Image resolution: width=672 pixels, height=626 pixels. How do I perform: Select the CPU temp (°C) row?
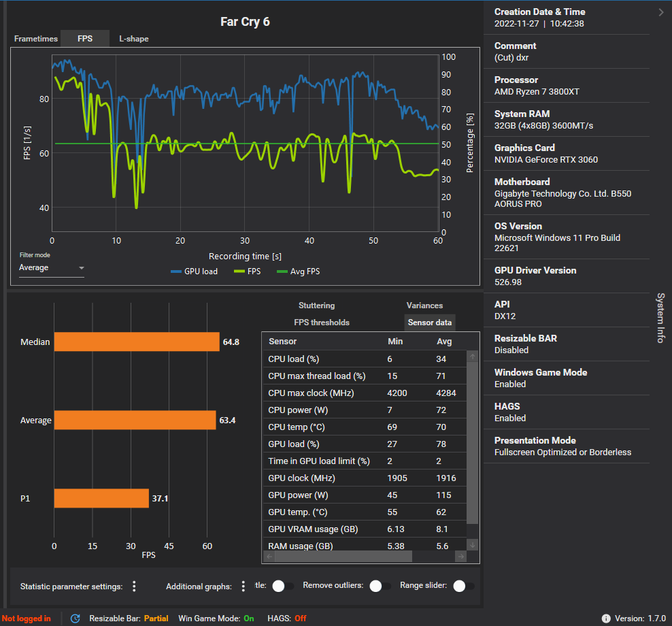pyautogui.click(x=365, y=427)
